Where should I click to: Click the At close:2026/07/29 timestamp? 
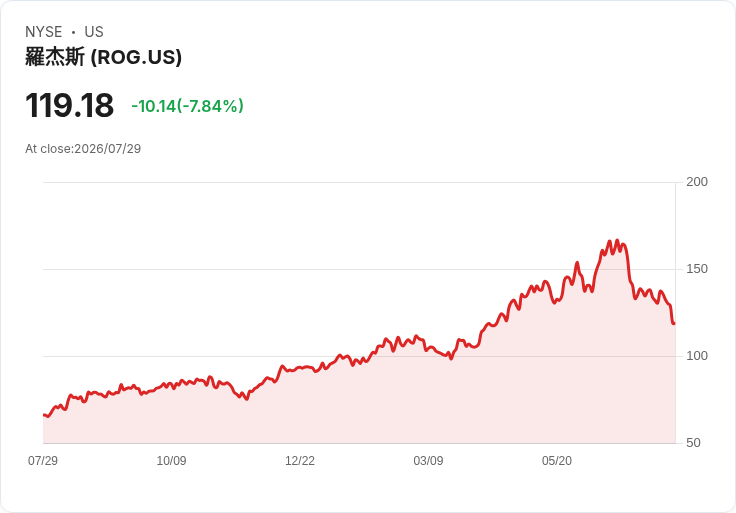pos(83,149)
